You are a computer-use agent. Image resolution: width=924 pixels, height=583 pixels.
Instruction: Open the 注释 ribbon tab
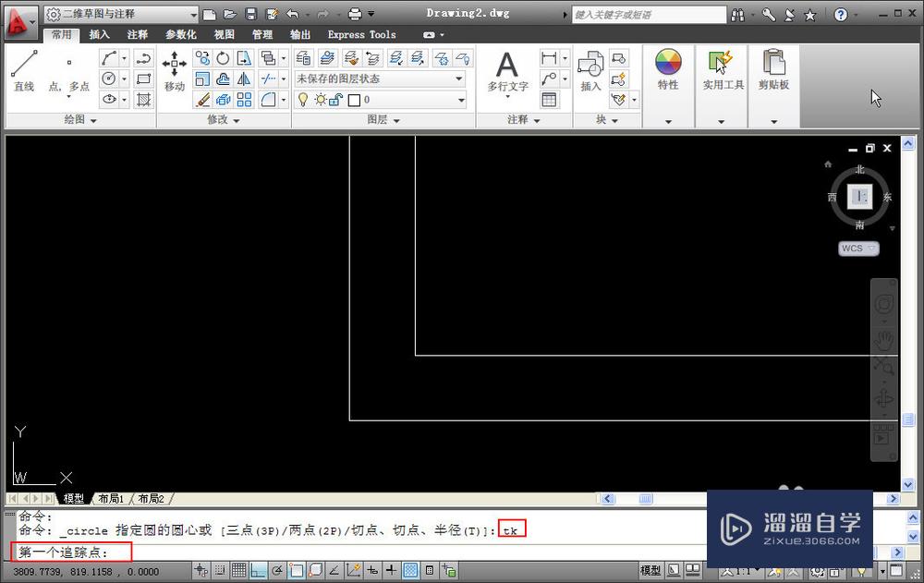(138, 34)
